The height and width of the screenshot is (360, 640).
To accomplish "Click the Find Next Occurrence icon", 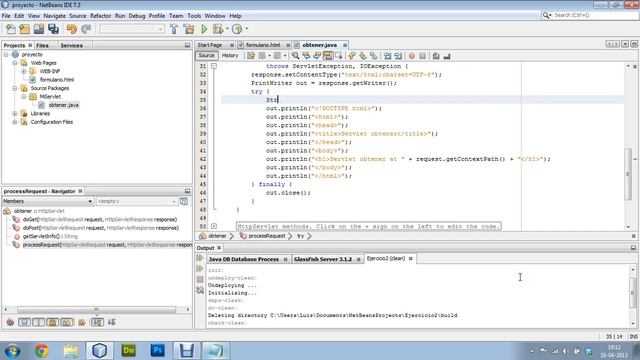I will tap(317, 56).
